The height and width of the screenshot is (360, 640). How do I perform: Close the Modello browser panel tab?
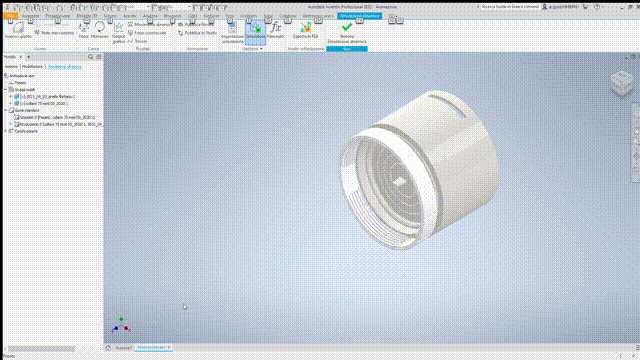click(x=20, y=57)
